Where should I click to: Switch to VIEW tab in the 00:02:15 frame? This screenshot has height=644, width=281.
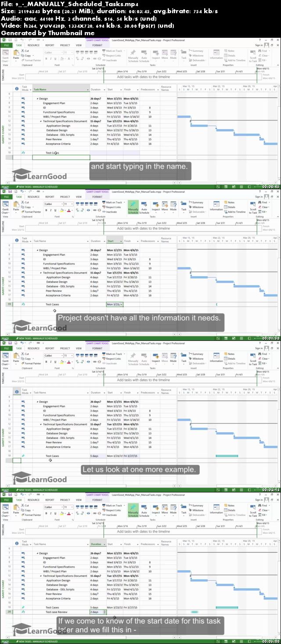pyautogui.click(x=79, y=348)
